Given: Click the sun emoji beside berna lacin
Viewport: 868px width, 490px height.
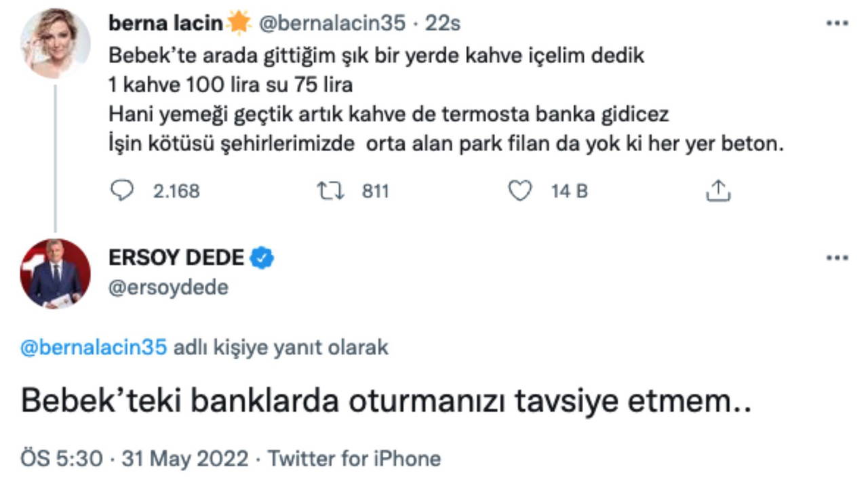Looking at the screenshot, I should click(x=238, y=23).
